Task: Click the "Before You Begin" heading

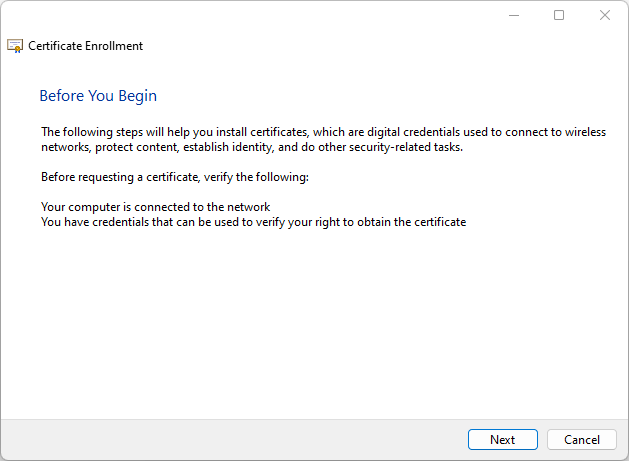Action: (98, 96)
